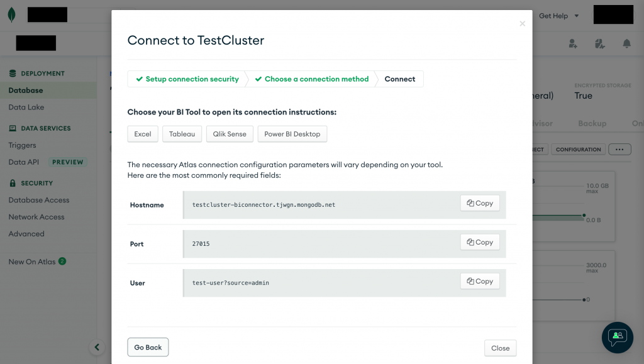This screenshot has height=364, width=644.
Task: Open the notifications bell
Action: (x=627, y=43)
